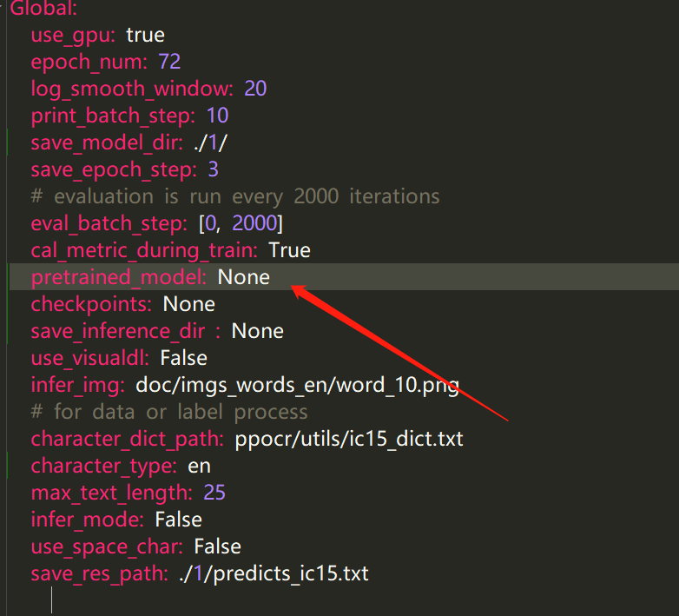Screen dimensions: 679x616
Task: Select the None value of checkpoints
Action: (188, 304)
